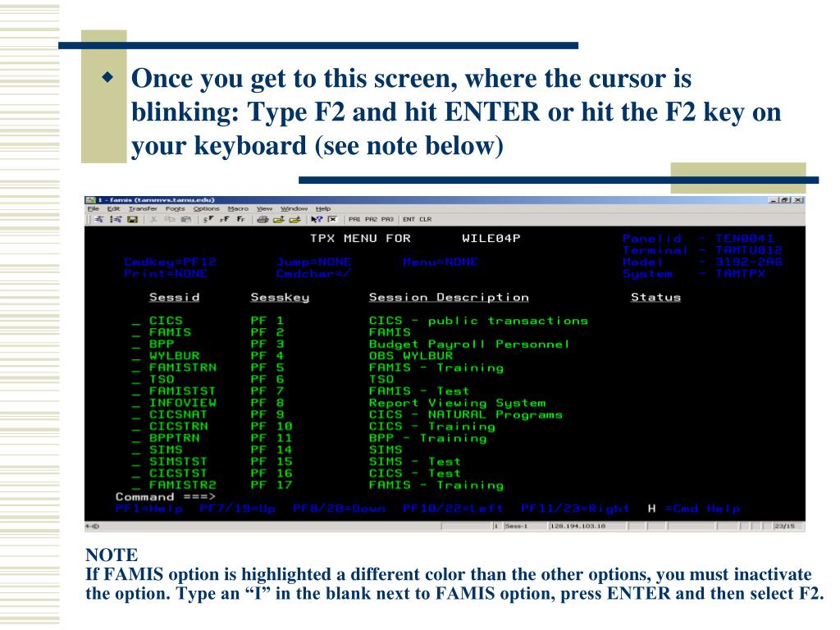Click the 'Report Viewing System' description
The height and width of the screenshot is (630, 840).
(x=458, y=403)
